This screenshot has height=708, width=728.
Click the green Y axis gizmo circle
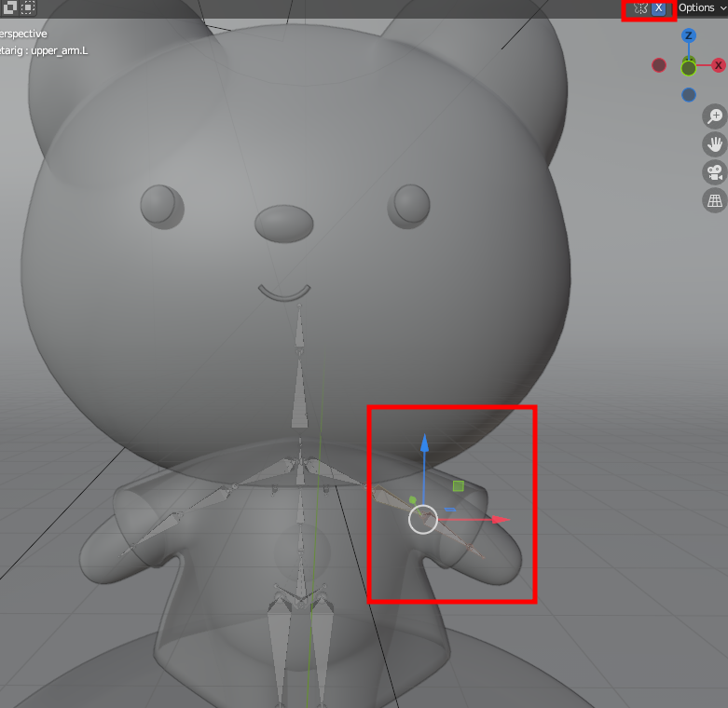coord(689,68)
